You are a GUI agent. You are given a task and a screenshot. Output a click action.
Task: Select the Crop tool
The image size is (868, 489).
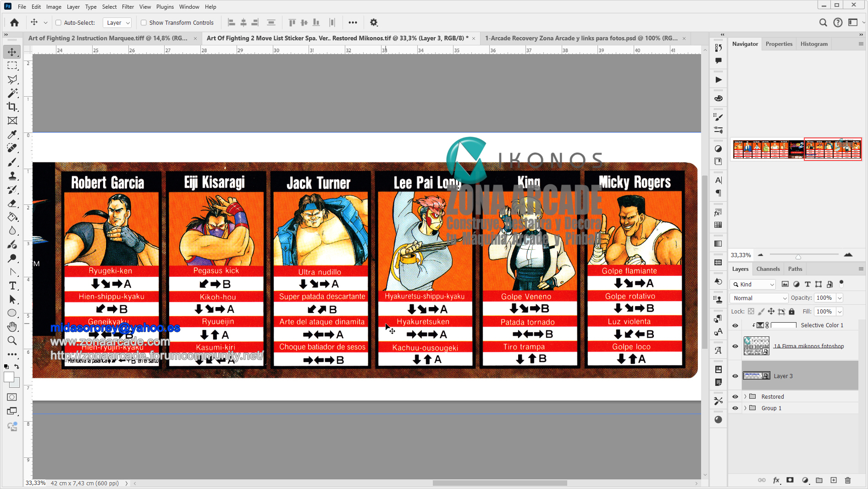[x=12, y=107]
